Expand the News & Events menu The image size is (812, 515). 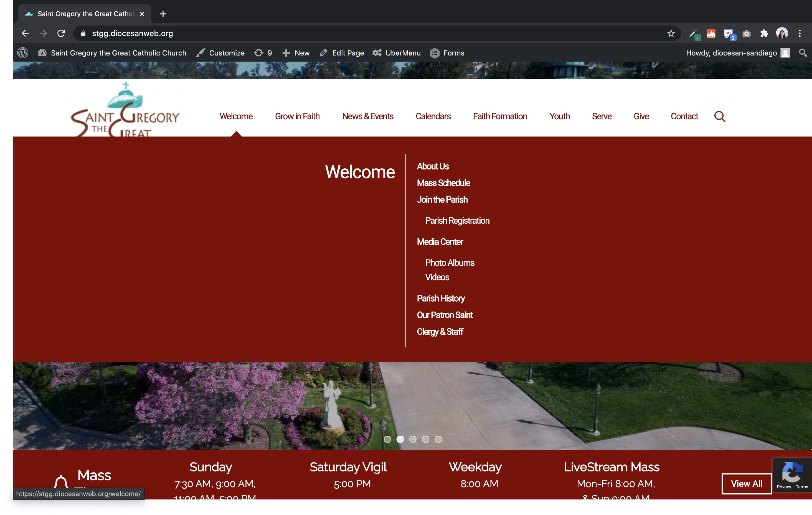367,117
